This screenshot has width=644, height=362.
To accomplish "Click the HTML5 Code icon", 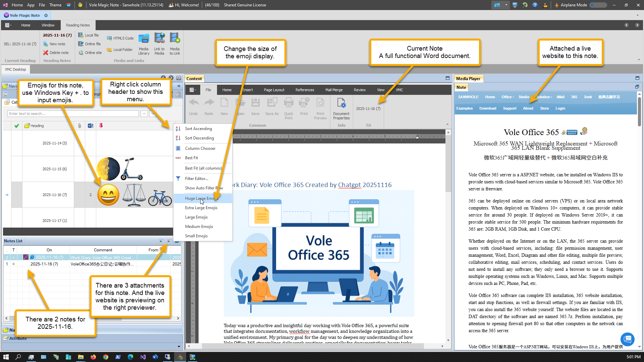I will (x=109, y=38).
